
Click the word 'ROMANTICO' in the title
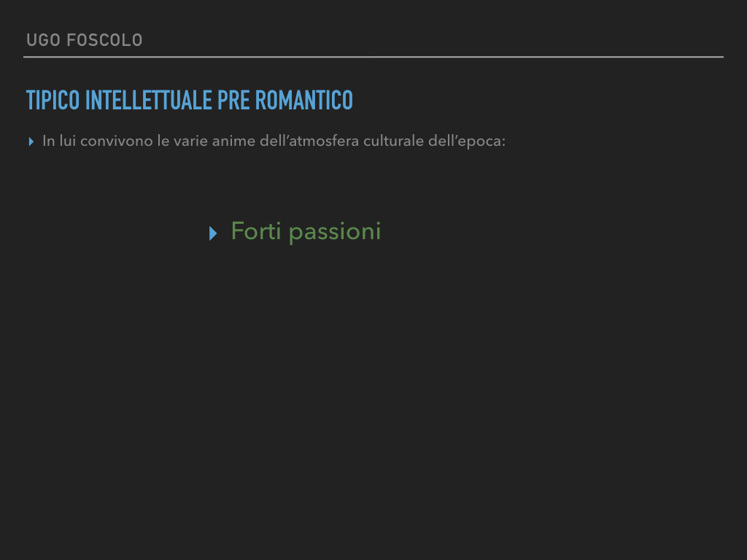click(304, 100)
